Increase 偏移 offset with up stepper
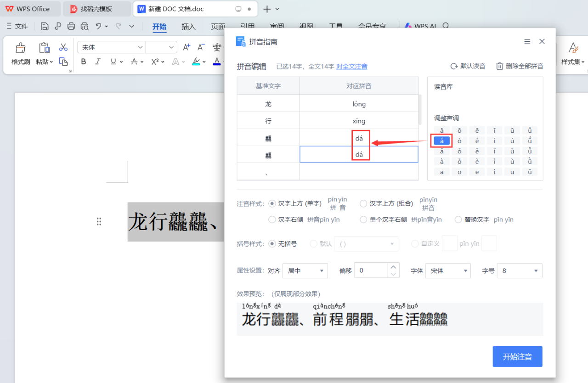The image size is (588, 383). pyautogui.click(x=393, y=267)
